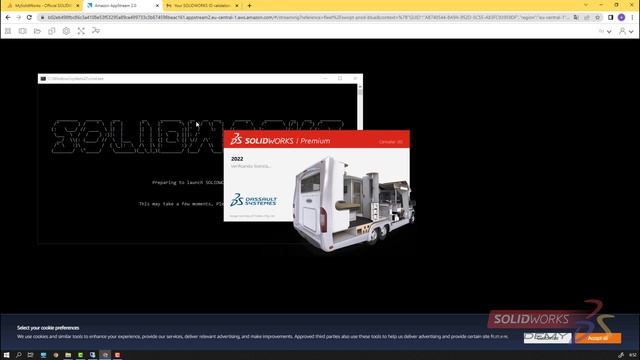This screenshot has height=360, width=640.
Task: Click the taskbar clock
Action: point(632,355)
